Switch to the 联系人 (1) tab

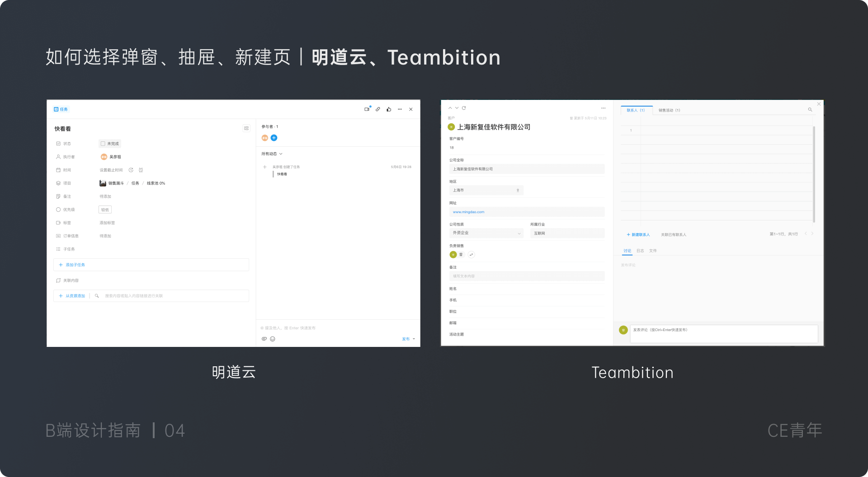(x=636, y=110)
